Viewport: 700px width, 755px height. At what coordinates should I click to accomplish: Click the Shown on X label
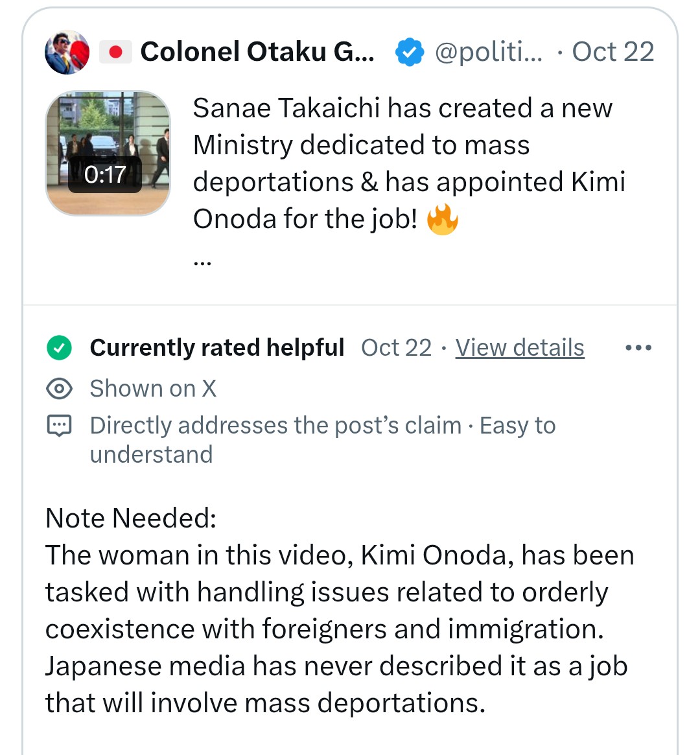(x=153, y=389)
